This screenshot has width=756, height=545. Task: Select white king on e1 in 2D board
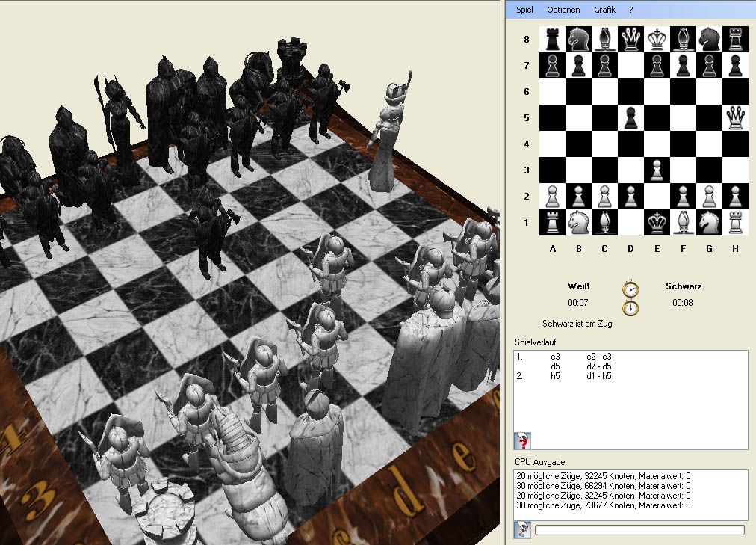pyautogui.click(x=657, y=222)
